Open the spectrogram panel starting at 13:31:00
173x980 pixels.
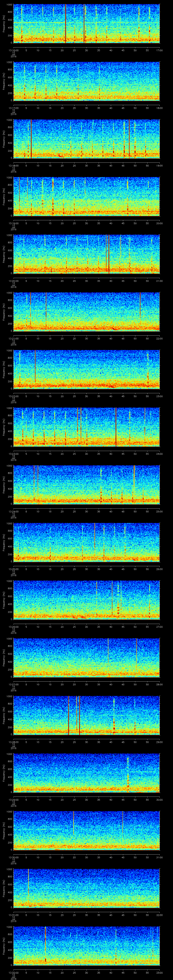87,888
